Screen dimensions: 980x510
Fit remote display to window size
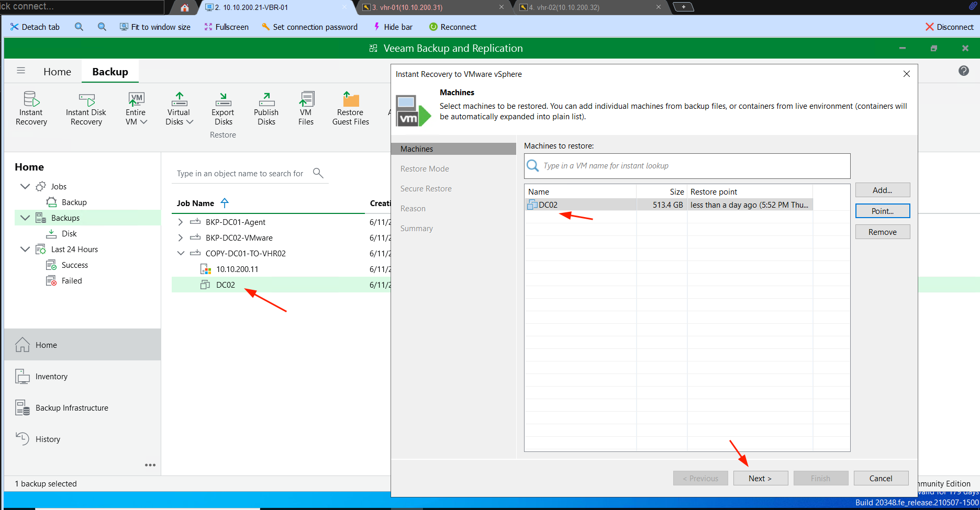tap(155, 27)
